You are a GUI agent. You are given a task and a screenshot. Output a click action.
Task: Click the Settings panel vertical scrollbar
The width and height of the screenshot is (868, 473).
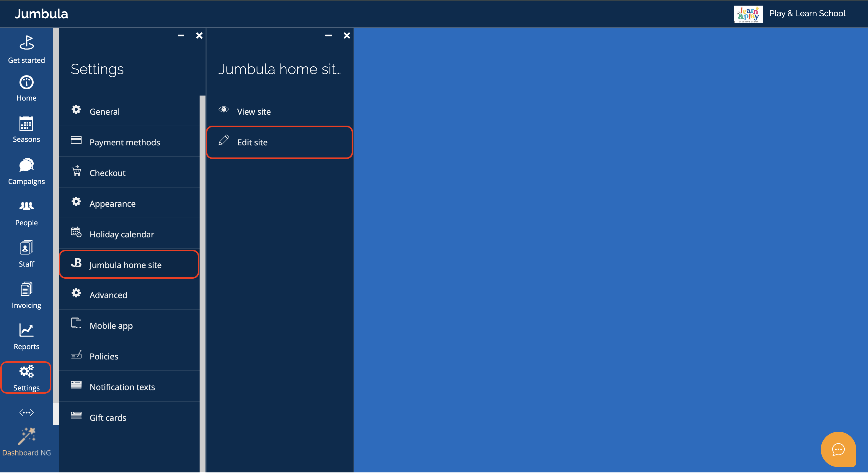(202, 269)
